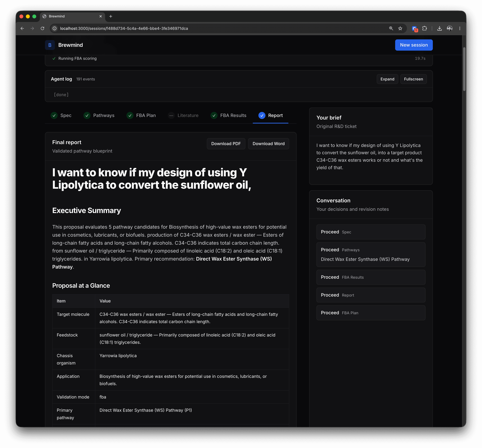Open the blue extension icon with red badge
The height and width of the screenshot is (448, 482).
415,29
